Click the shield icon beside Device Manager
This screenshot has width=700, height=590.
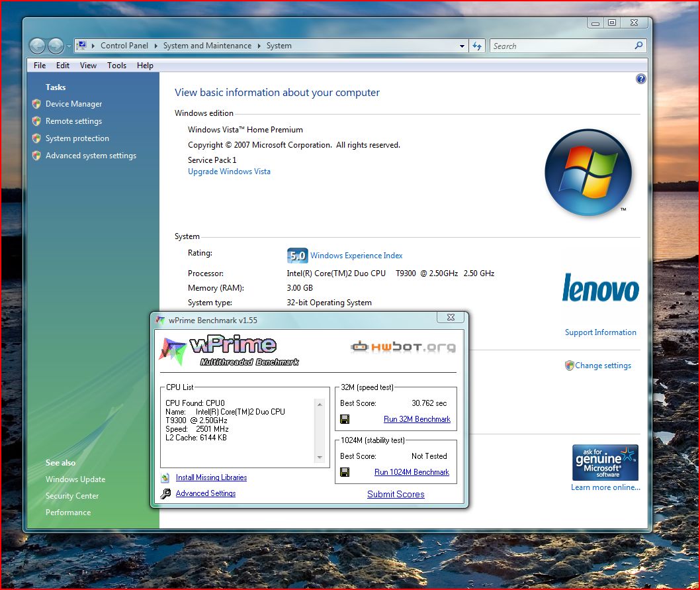point(36,104)
